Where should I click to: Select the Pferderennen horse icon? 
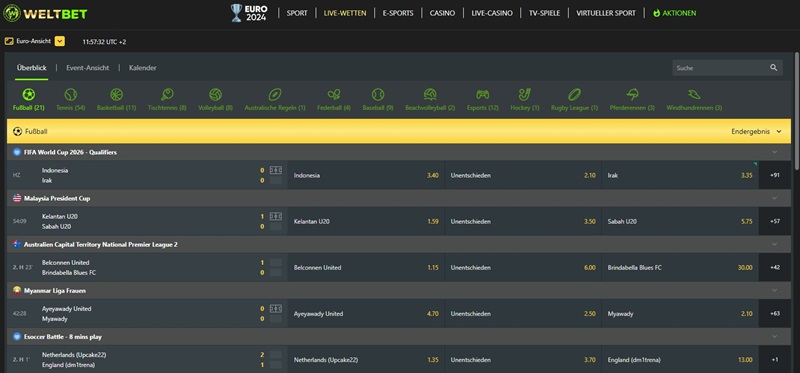633,94
